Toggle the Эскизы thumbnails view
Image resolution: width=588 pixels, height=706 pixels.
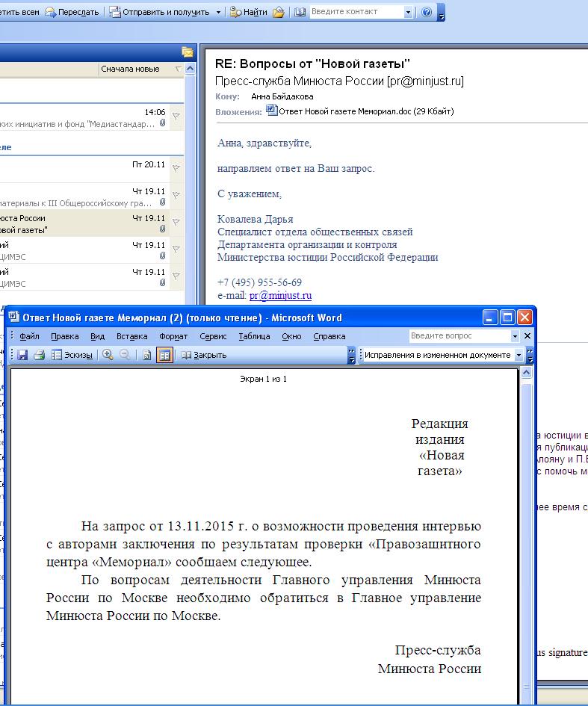(72, 355)
